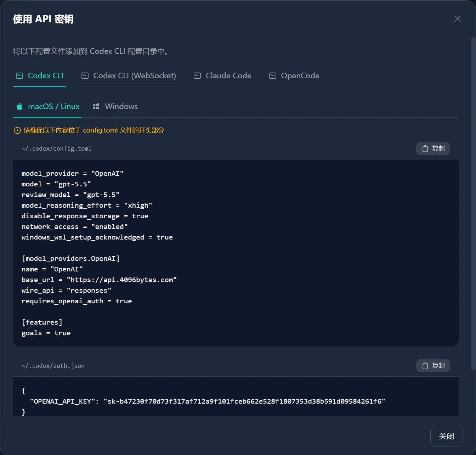Switch to the OpenCode tab
The image size is (476, 455).
point(294,75)
